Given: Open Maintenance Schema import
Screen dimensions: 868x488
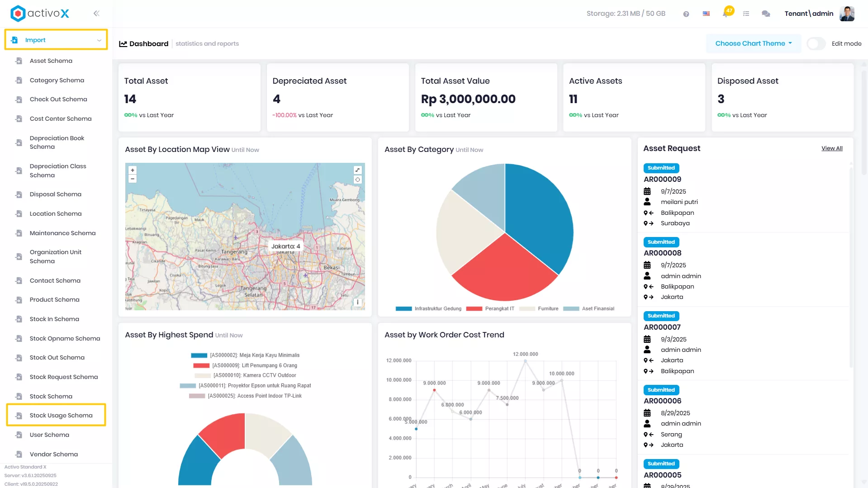Looking at the screenshot, I should point(63,233).
